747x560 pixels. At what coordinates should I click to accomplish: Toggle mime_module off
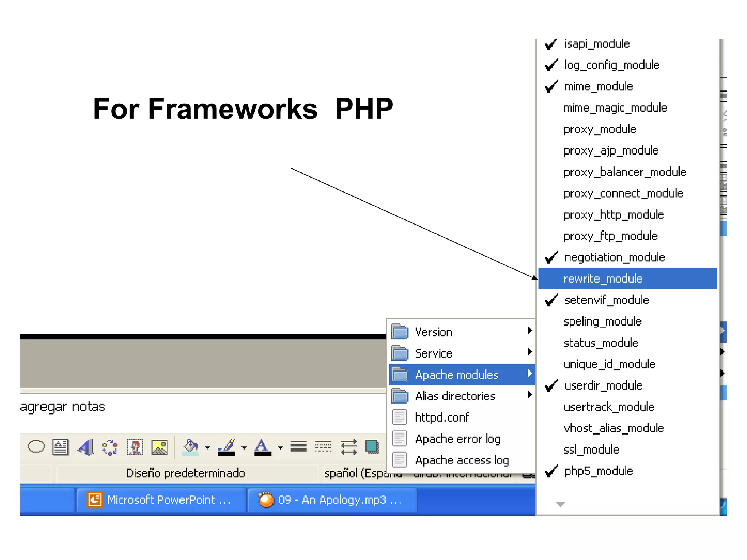tap(628, 86)
